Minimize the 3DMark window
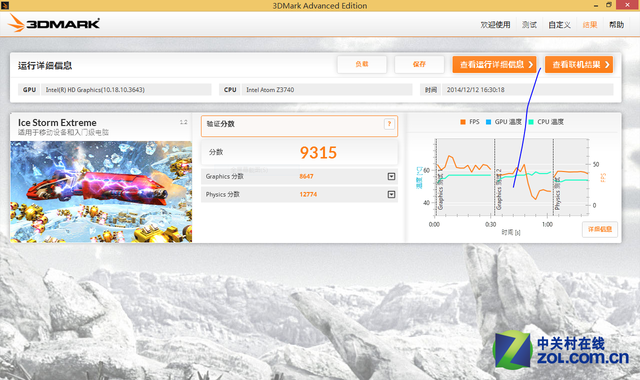 click(596, 5)
